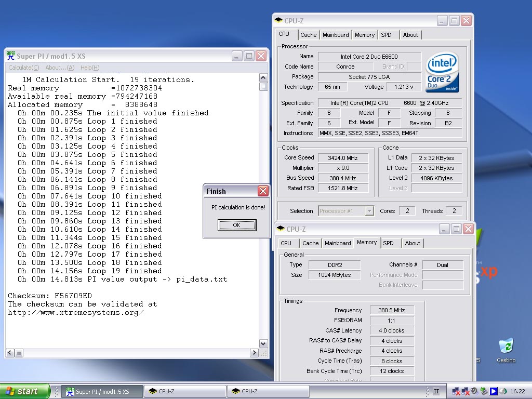Screen dimensions: 532x399
Task: Click the processor name Intel Core 2 Duo E6600
Action: 369,57
